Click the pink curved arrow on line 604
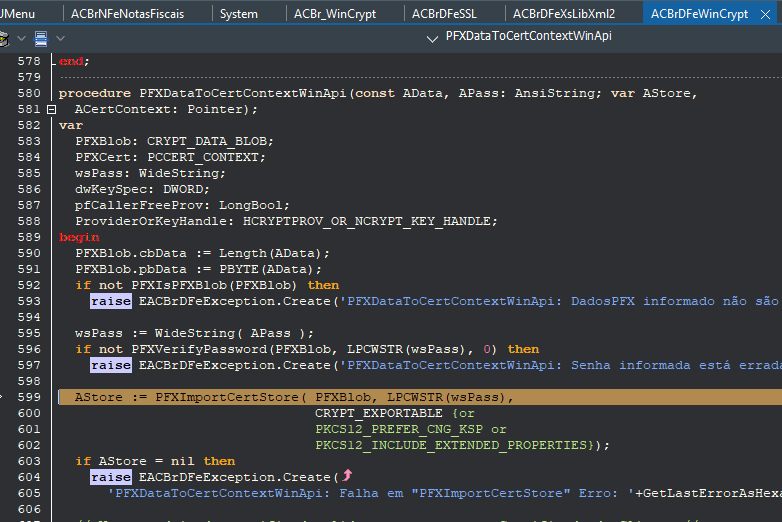 347,476
